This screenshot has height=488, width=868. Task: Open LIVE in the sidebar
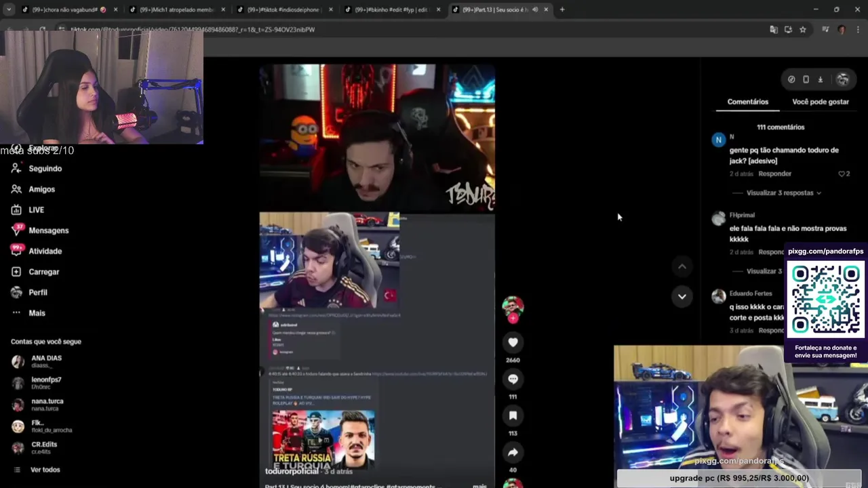click(x=36, y=210)
